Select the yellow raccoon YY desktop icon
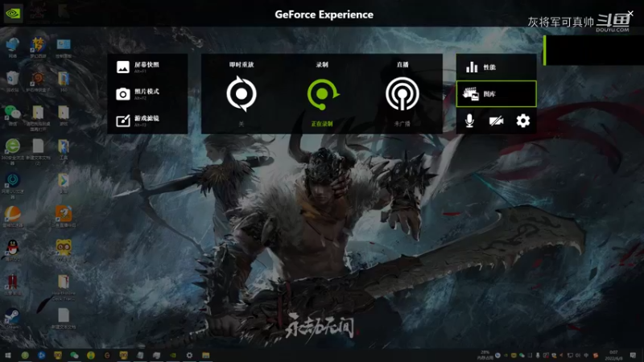The image size is (644, 362). click(64, 250)
